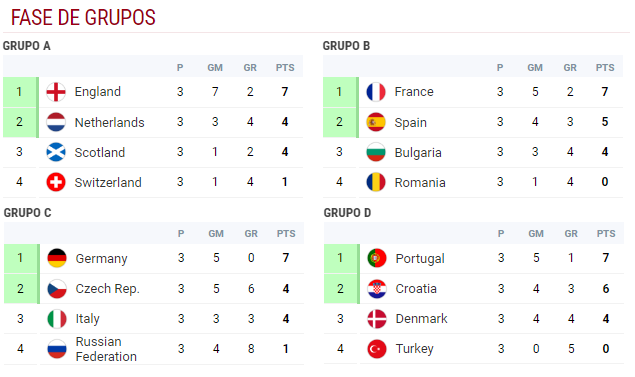Click the England flag icon
This screenshot has height=377, width=635.
point(56,92)
